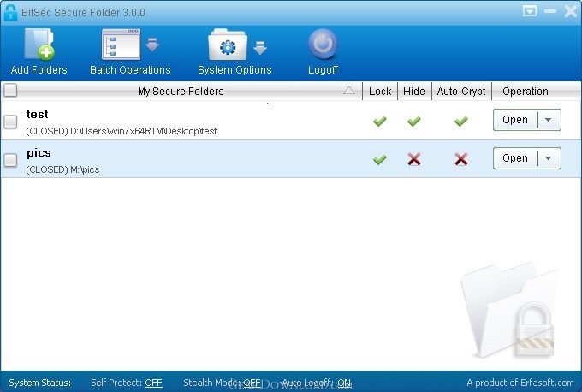
Task: Open the Batch Operations icon
Action: pos(121,45)
